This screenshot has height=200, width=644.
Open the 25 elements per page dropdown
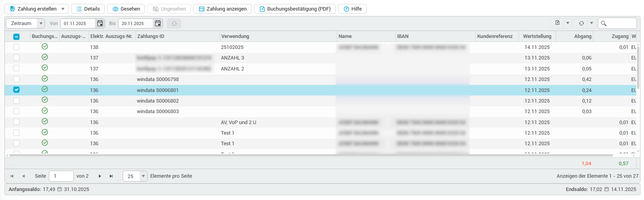click(143, 176)
